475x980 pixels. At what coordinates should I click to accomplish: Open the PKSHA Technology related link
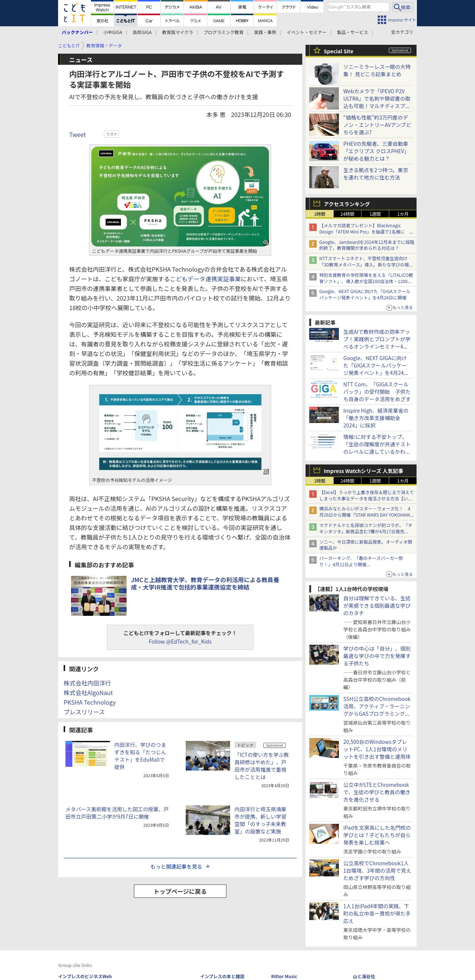[x=90, y=702]
